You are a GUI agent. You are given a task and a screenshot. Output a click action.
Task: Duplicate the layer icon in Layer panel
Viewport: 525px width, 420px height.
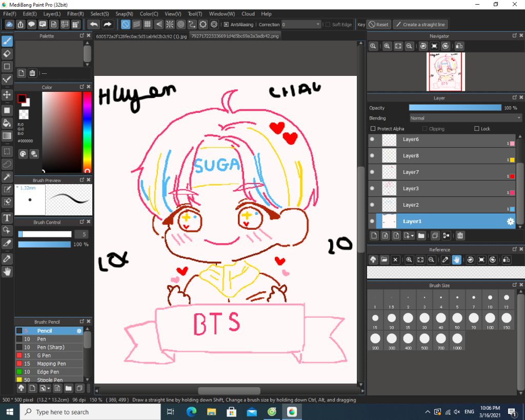tap(435, 235)
